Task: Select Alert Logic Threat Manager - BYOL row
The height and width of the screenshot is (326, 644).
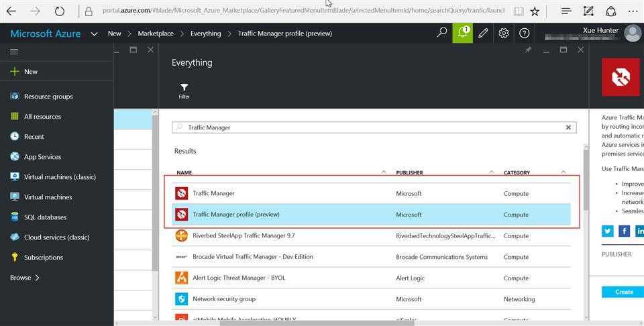Action: (371, 278)
